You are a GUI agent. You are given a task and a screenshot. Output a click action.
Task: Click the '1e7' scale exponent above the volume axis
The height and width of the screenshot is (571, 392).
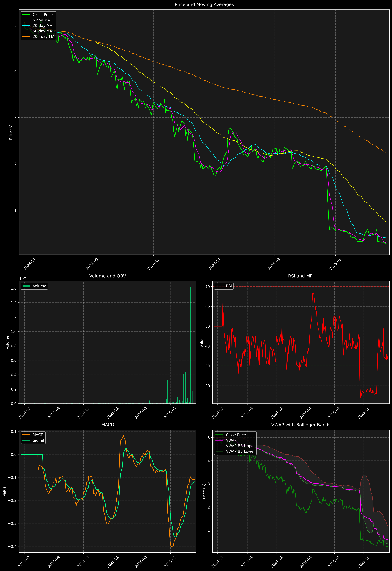coord(23,279)
